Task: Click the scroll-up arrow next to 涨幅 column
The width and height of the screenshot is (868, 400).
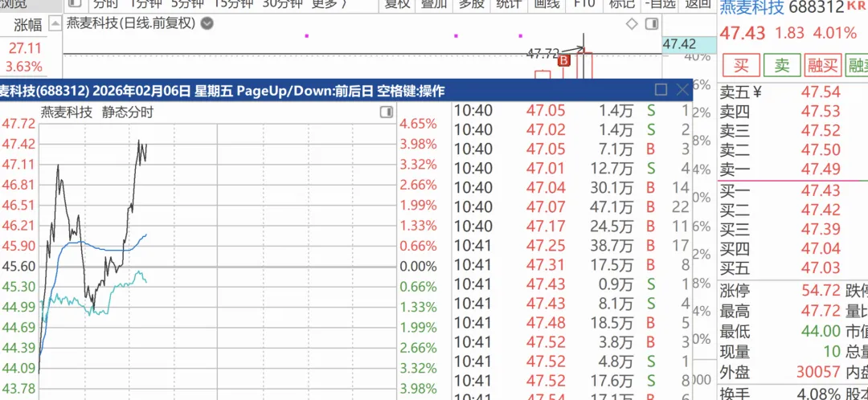Action: (55, 25)
